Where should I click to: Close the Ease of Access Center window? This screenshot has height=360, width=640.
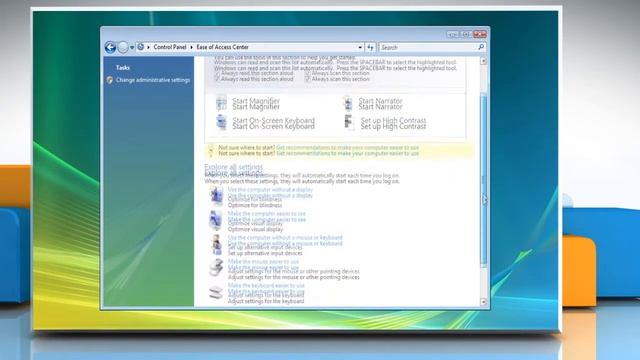(x=480, y=34)
